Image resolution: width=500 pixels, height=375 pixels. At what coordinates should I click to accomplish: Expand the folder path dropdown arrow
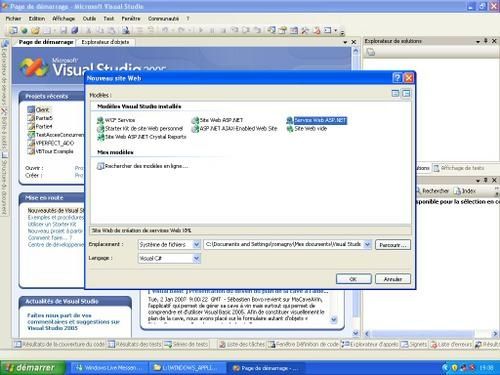click(x=367, y=244)
